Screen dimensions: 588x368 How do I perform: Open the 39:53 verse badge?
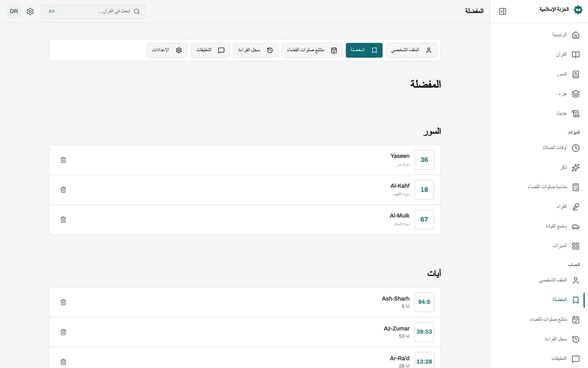(x=424, y=332)
